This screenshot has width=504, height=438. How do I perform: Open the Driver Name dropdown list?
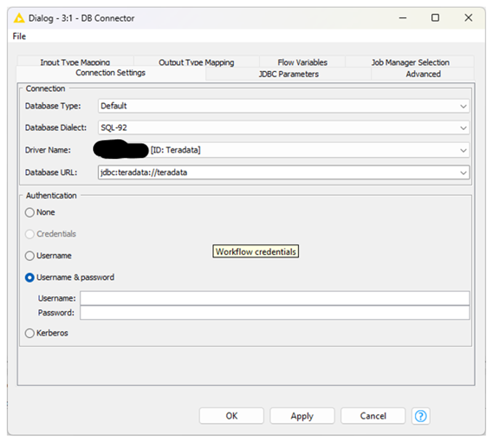click(463, 150)
